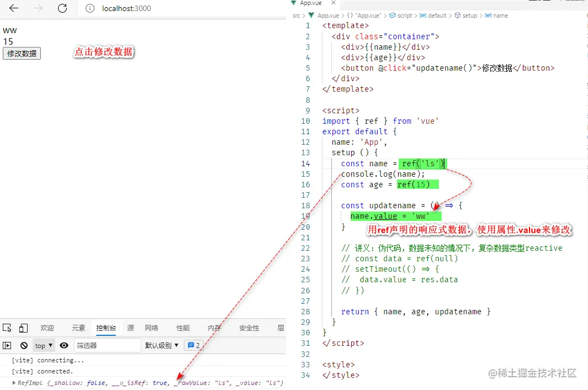Switch to the 网络 tab
Image resolution: width=588 pixels, height=390 pixels.
(x=151, y=328)
